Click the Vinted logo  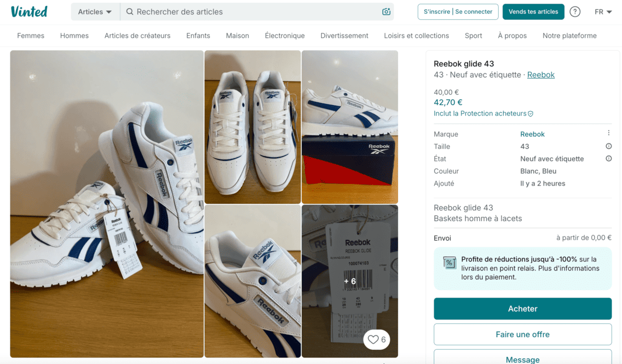tap(29, 11)
